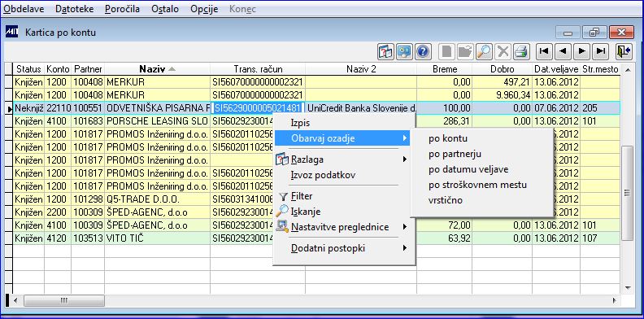The image size is (644, 319).
Task: Print the list via printer icon
Action: click(x=521, y=51)
